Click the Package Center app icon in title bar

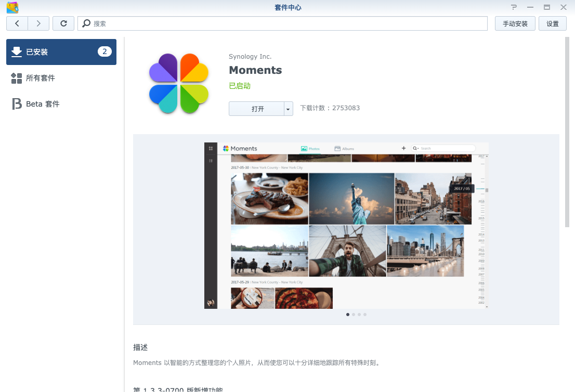12,7
